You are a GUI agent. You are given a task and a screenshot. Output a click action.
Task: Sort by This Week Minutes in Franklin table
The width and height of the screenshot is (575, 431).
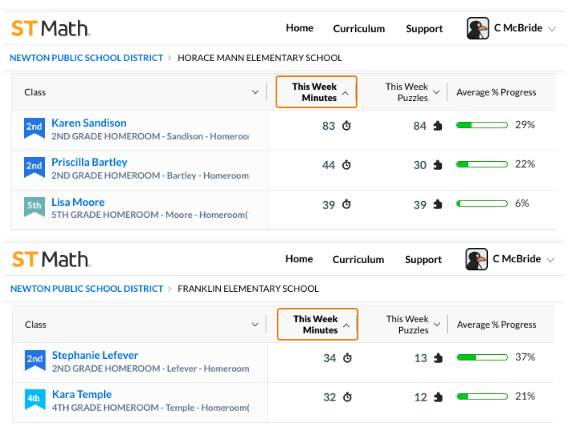click(318, 324)
